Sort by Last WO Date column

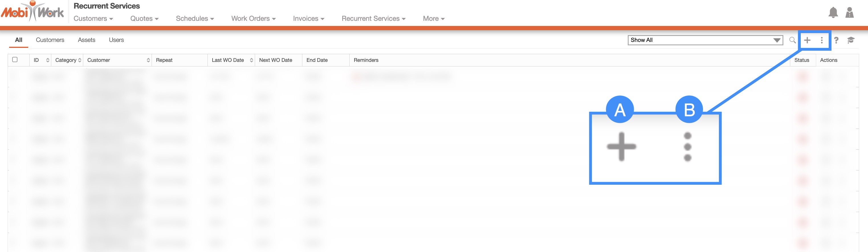tap(231, 60)
